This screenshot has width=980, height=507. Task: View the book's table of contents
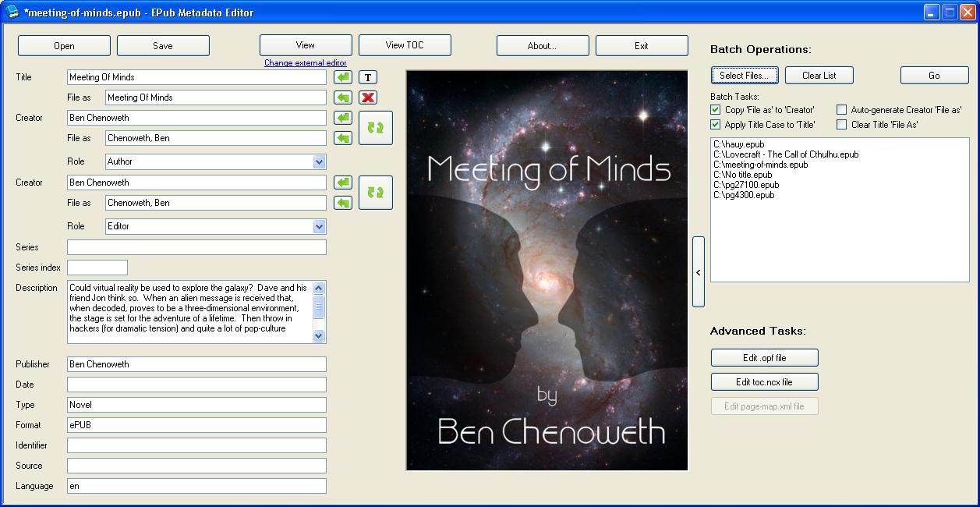click(x=405, y=45)
